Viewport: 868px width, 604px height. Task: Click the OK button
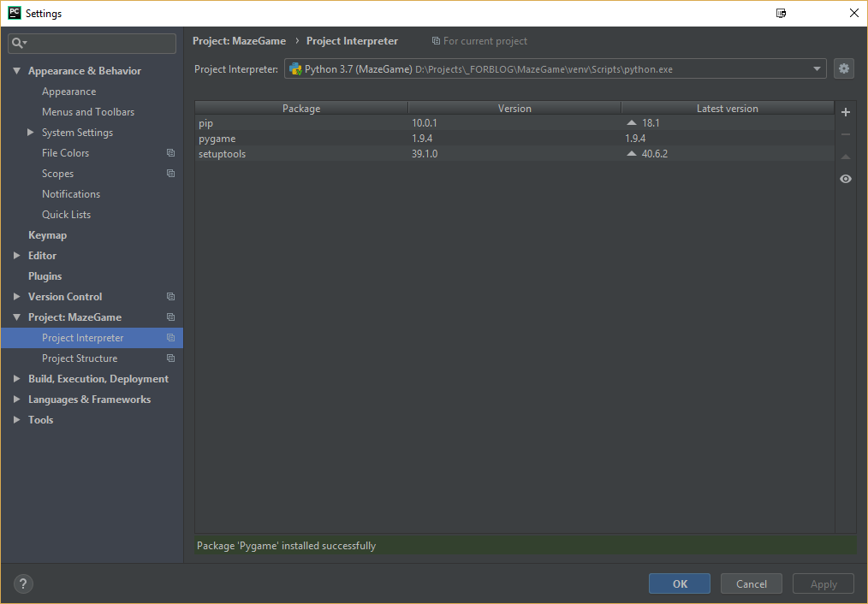[x=679, y=584]
